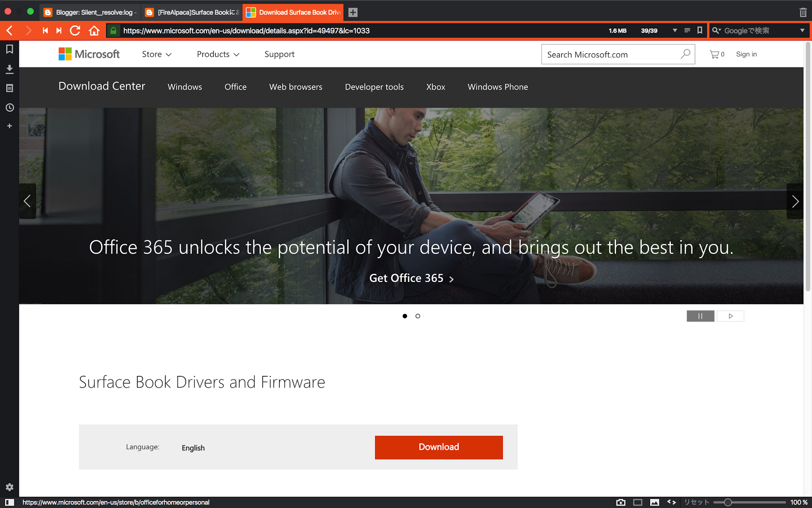Show the previous carousel slide
812x508 pixels.
pyautogui.click(x=27, y=201)
